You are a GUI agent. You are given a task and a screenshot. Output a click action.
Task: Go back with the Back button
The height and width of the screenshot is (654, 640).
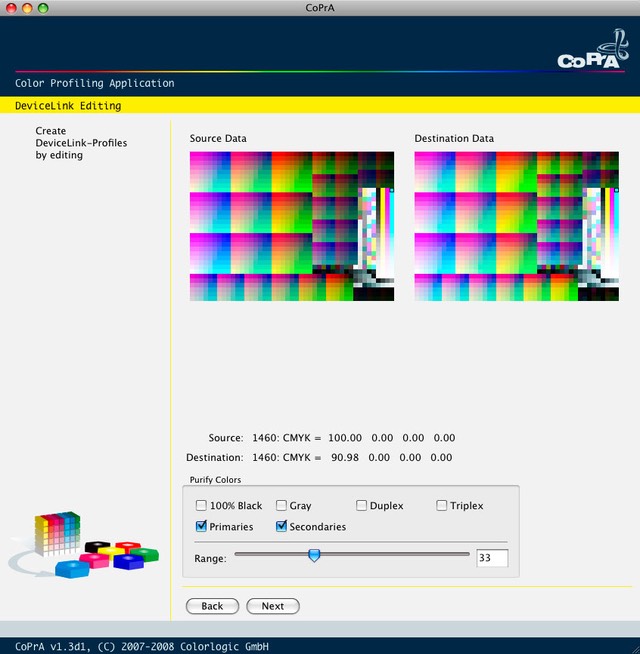click(x=212, y=606)
